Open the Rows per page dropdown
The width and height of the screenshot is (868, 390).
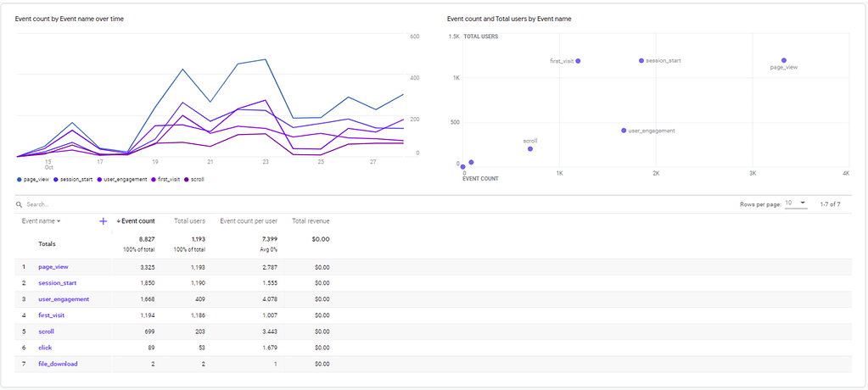[796, 203]
